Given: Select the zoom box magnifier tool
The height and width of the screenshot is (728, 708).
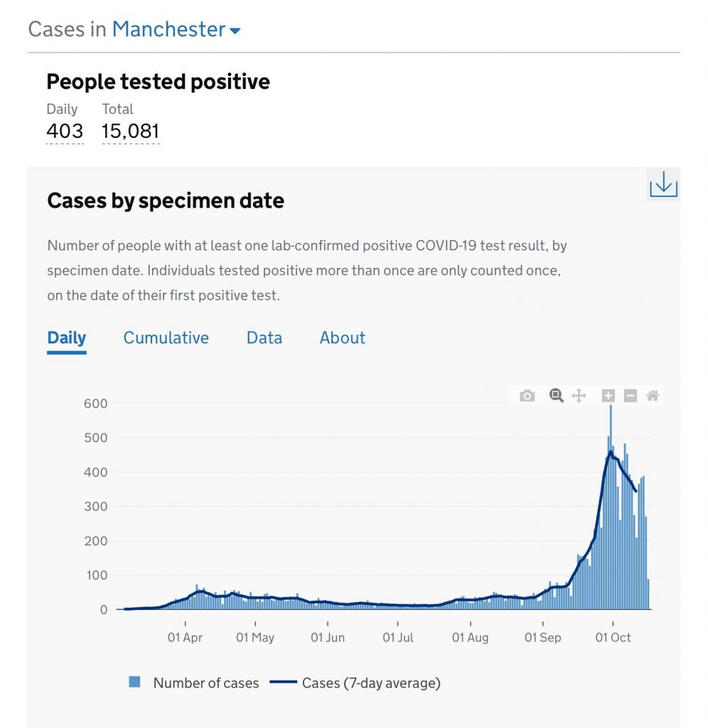Looking at the screenshot, I should (x=557, y=396).
